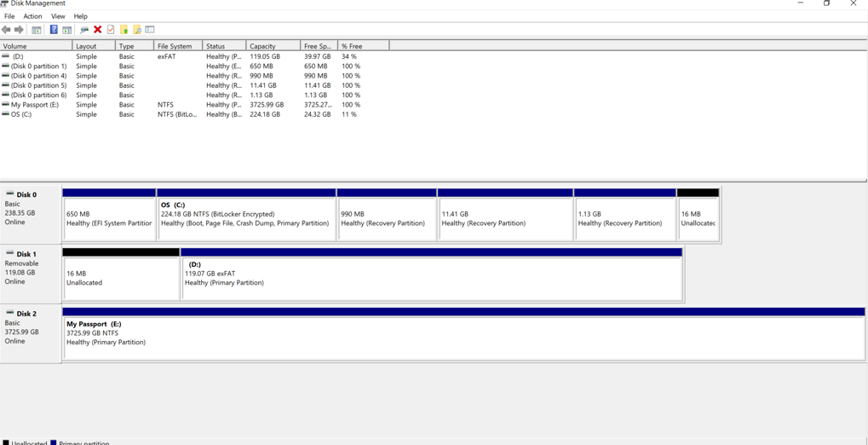Image resolution: width=868 pixels, height=445 pixels.
Task: Open the Help menu
Action: click(81, 17)
